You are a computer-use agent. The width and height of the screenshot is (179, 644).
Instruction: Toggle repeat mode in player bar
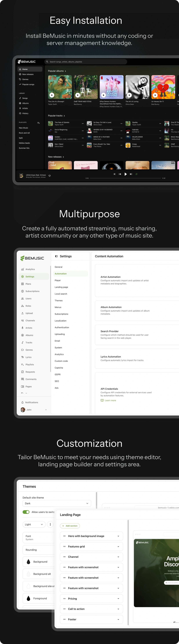136,174
